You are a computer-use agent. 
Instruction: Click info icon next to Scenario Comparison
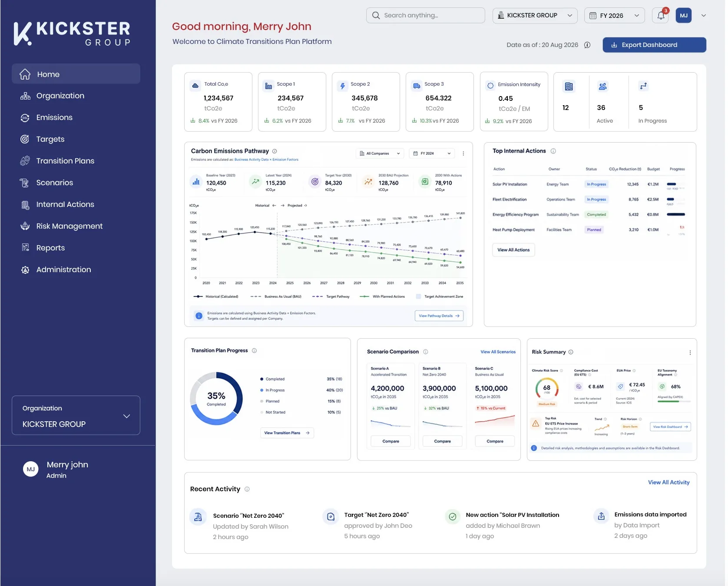tap(426, 352)
